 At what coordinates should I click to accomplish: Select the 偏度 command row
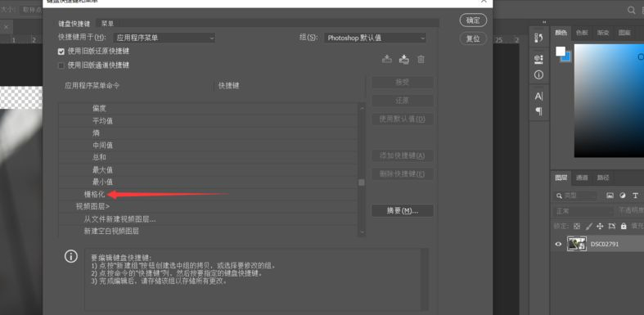click(208, 109)
